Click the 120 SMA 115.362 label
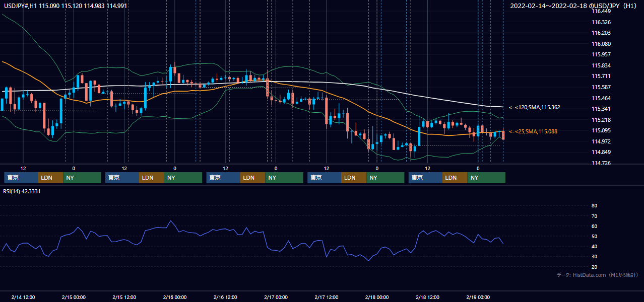 tap(535, 107)
